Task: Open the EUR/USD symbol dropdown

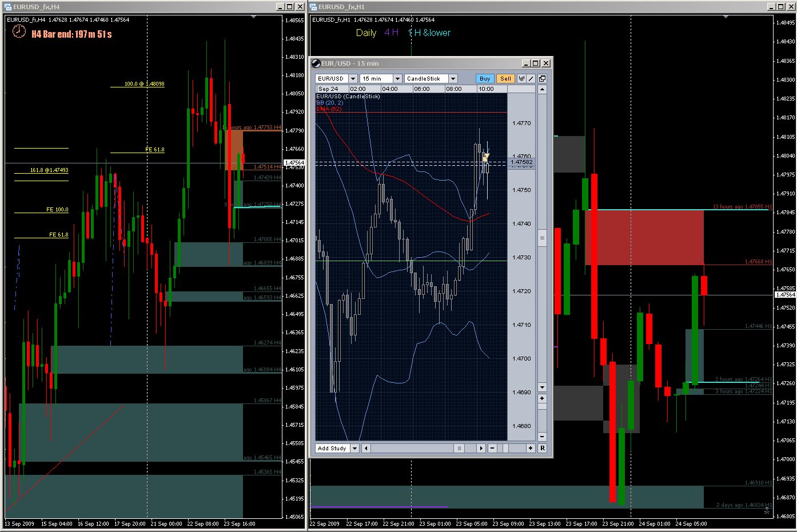Action: tap(353, 79)
